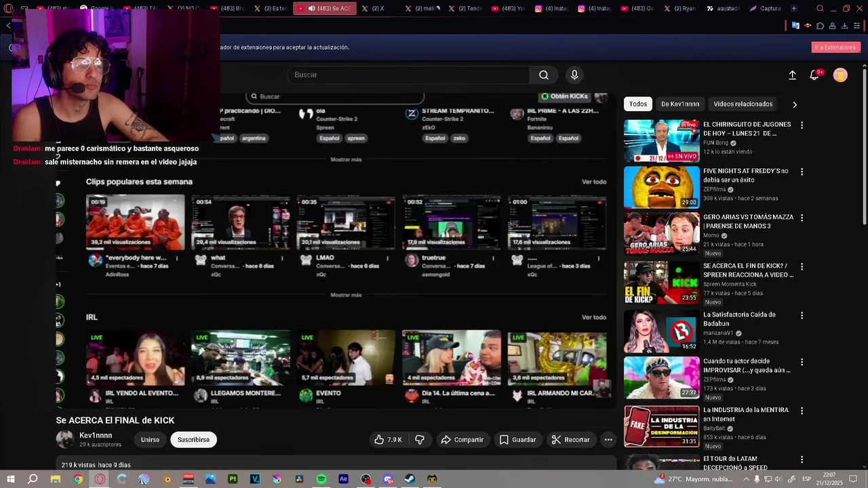Open options for Se acerca el fin de Kick
Viewport: 868px width, 488px height.
(802, 267)
